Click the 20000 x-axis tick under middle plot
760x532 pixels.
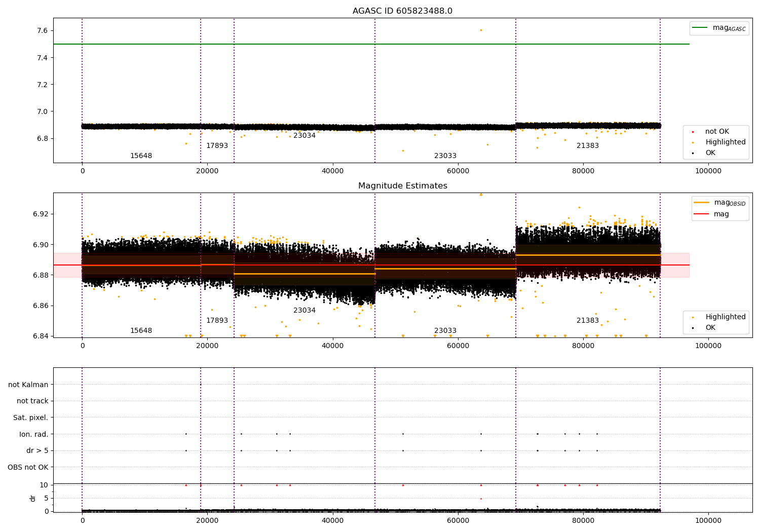pyautogui.click(x=207, y=346)
